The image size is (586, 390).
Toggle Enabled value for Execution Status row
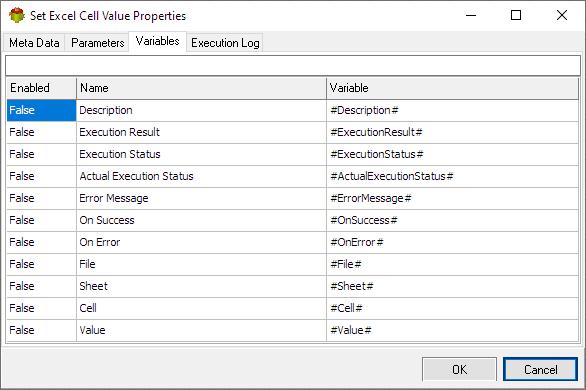[41, 154]
